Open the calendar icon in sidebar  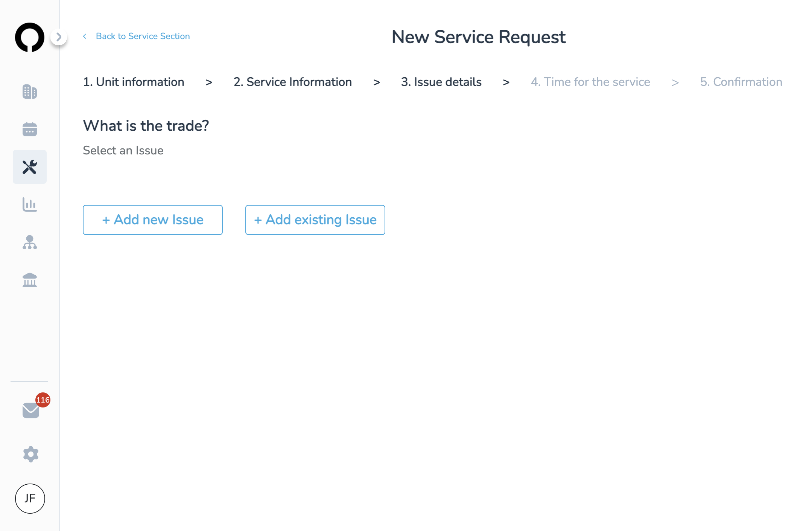point(30,129)
